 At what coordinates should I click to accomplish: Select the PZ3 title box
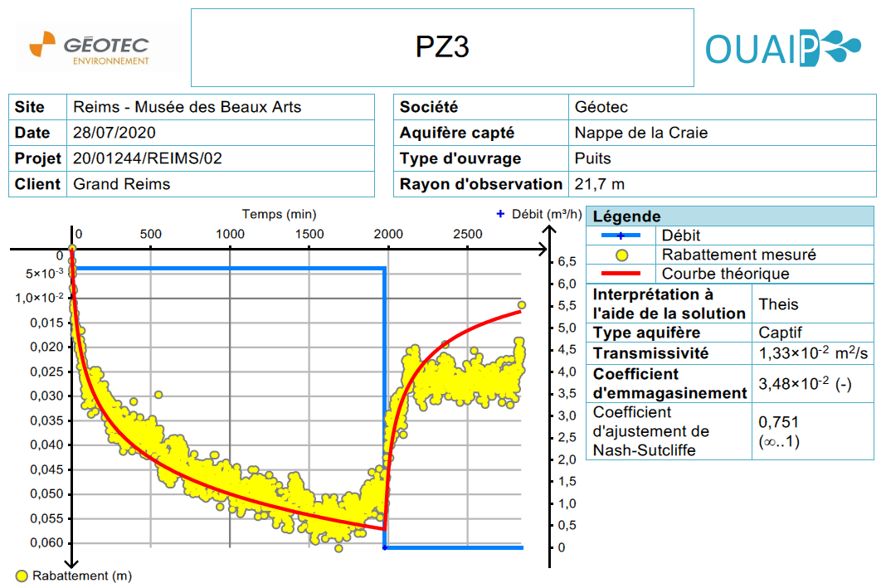(442, 47)
